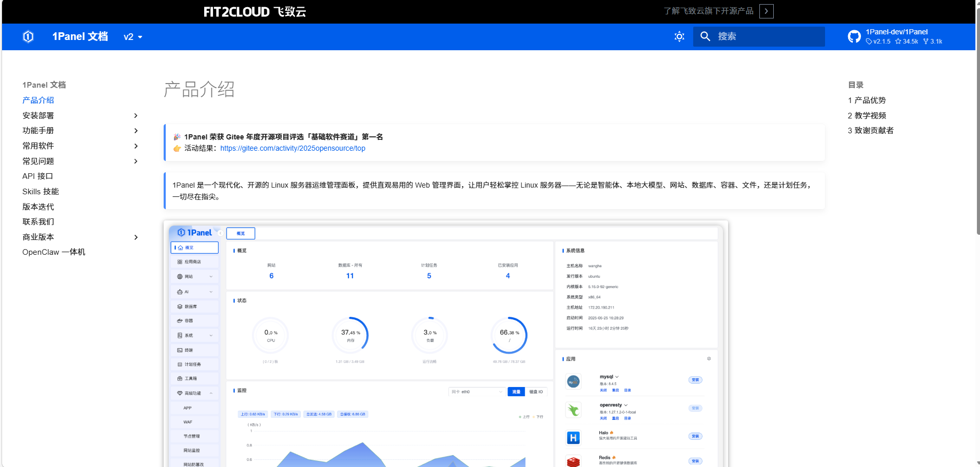Open the Skills 技能 page

click(x=41, y=192)
